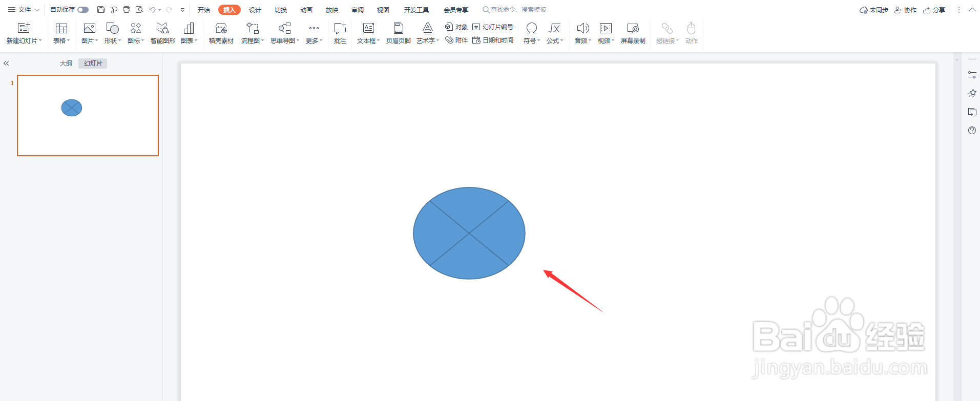
Task: Click the Picture (图片) insert icon
Action: pyautogui.click(x=90, y=28)
